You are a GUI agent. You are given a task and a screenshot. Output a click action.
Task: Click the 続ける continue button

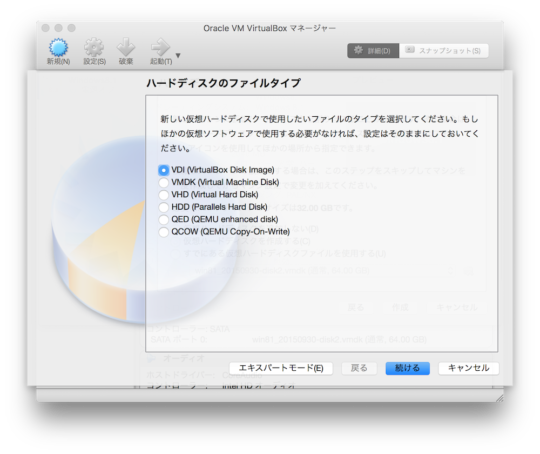[x=407, y=368]
